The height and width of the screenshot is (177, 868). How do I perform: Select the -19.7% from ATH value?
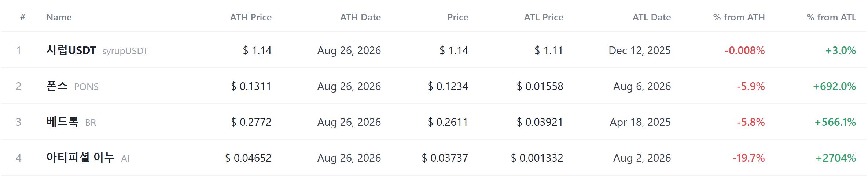click(749, 158)
